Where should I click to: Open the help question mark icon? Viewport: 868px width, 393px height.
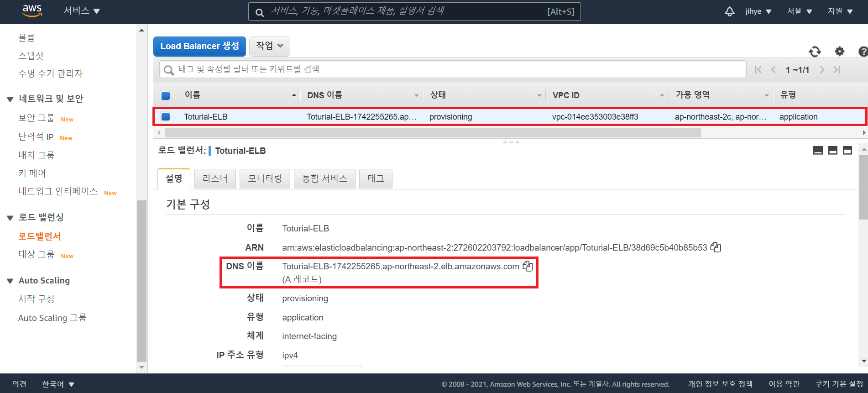coord(863,51)
